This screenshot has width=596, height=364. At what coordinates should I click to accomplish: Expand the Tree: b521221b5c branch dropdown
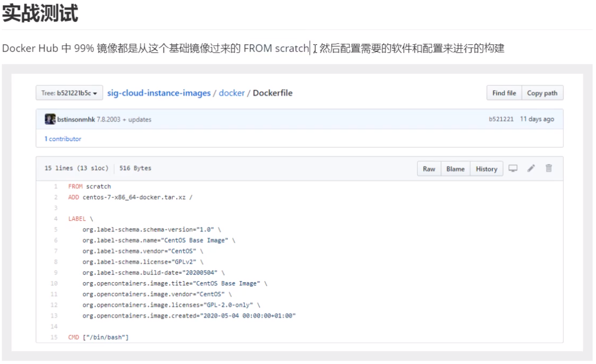click(x=69, y=93)
